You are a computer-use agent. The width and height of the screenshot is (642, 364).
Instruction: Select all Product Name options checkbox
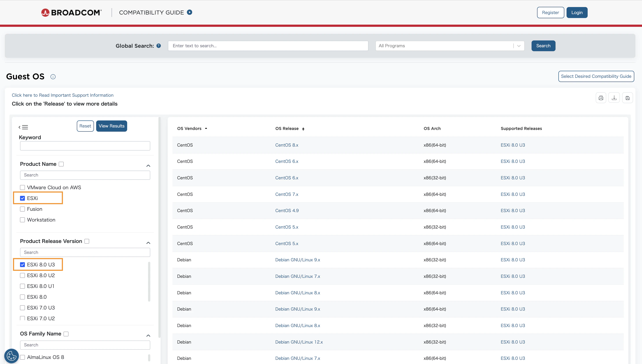click(x=61, y=164)
